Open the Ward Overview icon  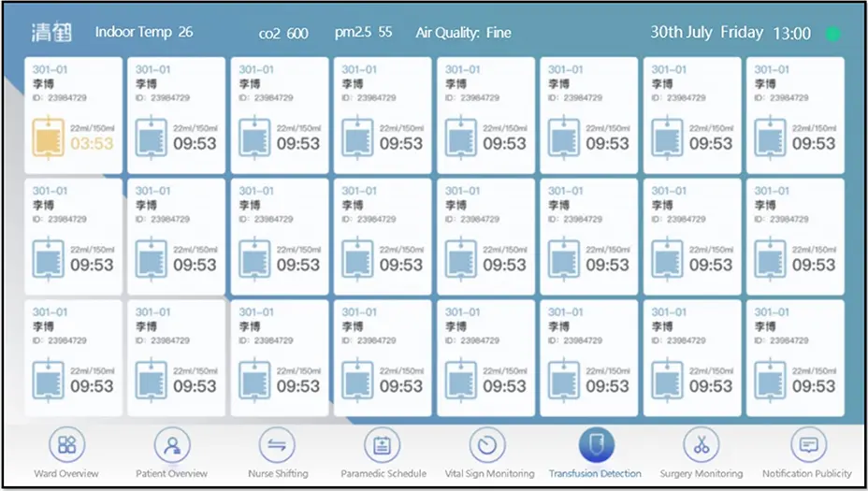[x=66, y=446]
